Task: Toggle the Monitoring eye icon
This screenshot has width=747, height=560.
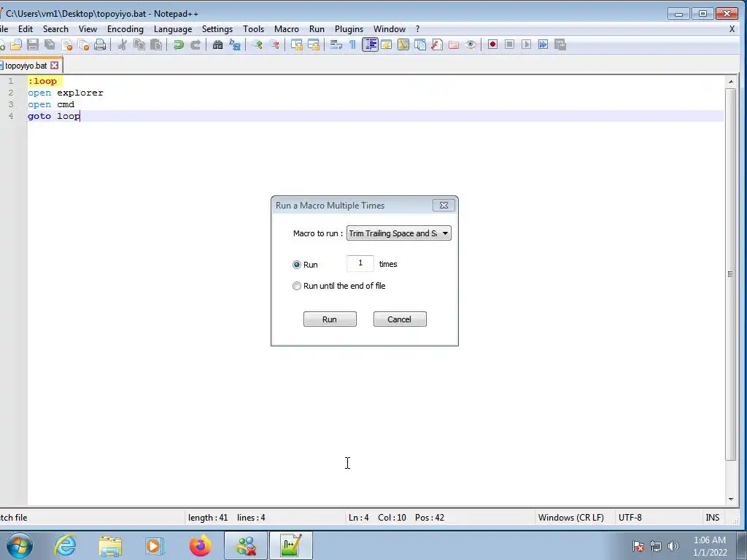Action: pyautogui.click(x=471, y=44)
